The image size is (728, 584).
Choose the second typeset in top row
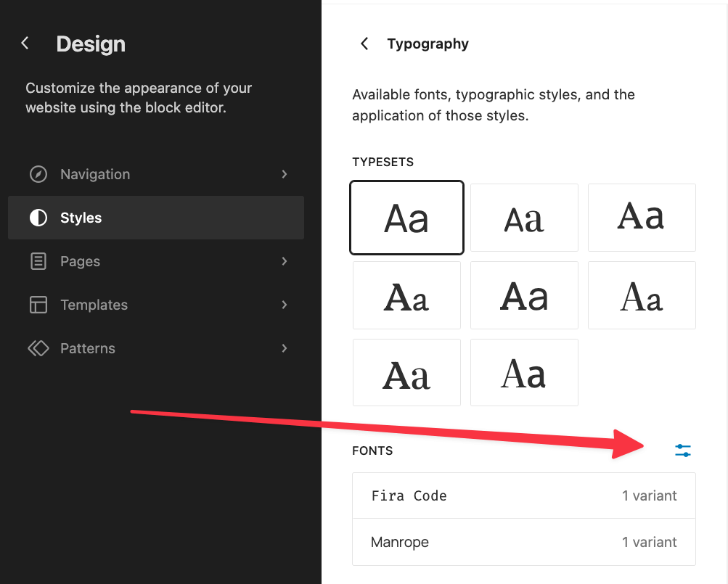[x=524, y=218]
